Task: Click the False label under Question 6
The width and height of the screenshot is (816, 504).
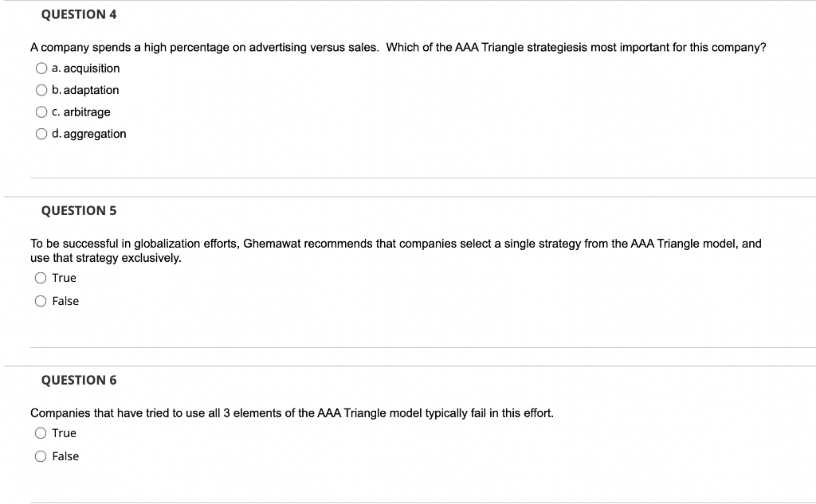Action: 67,455
